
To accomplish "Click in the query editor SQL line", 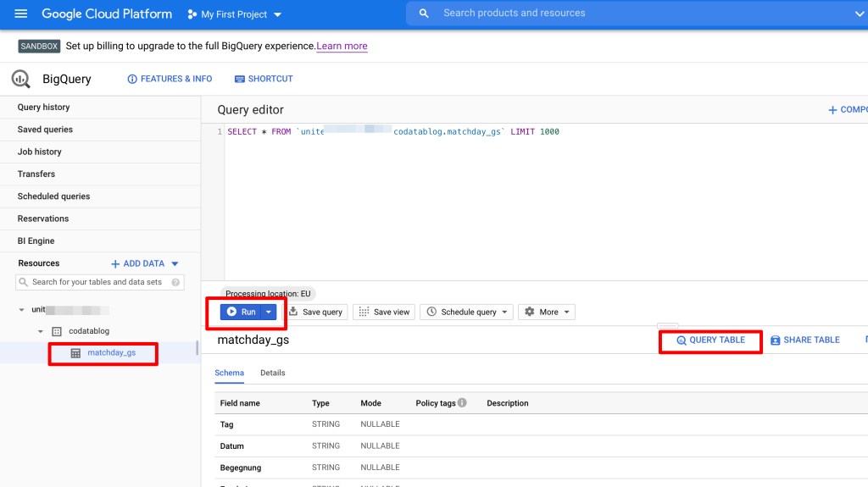I will [x=393, y=132].
